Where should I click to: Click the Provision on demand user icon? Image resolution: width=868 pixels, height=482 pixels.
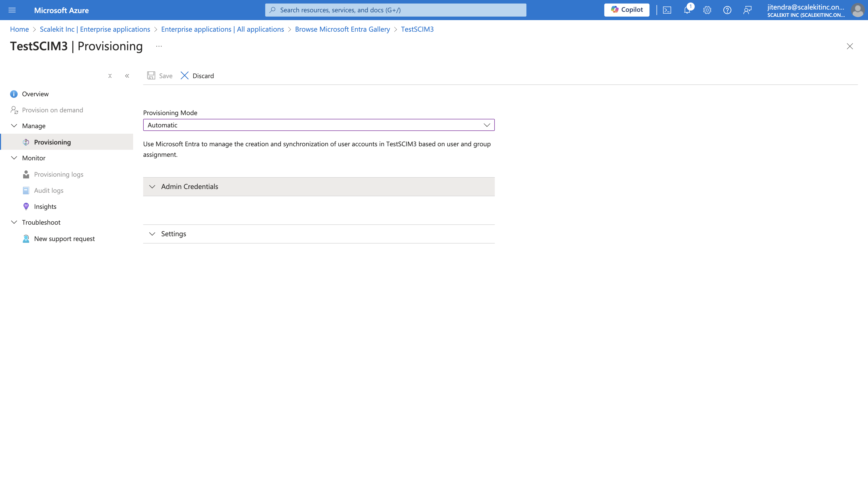pos(14,110)
